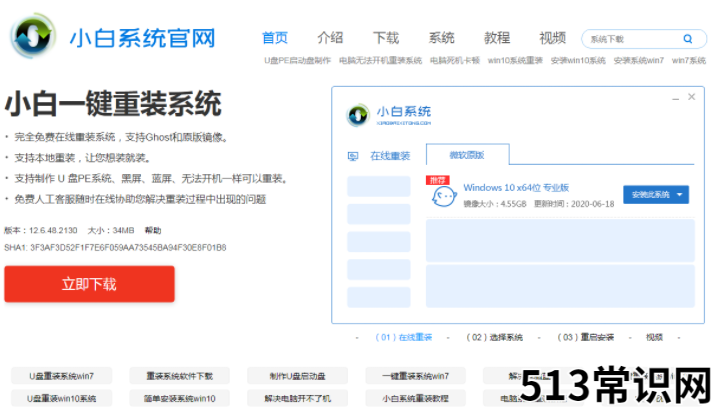The height and width of the screenshot is (416, 721).
Task: Select step (03) 重启安装
Action: (586, 337)
